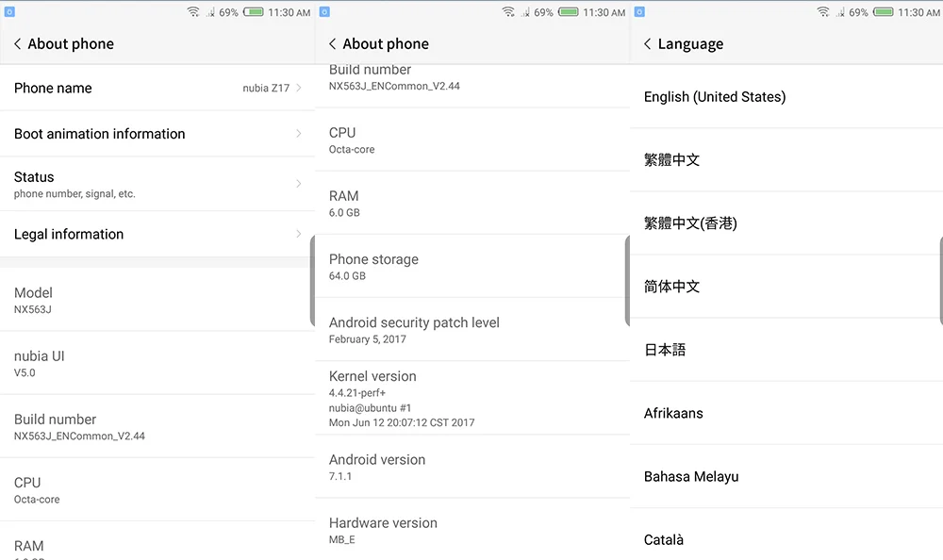
Task: Tap Android security patch level entry
Action: pos(472,330)
